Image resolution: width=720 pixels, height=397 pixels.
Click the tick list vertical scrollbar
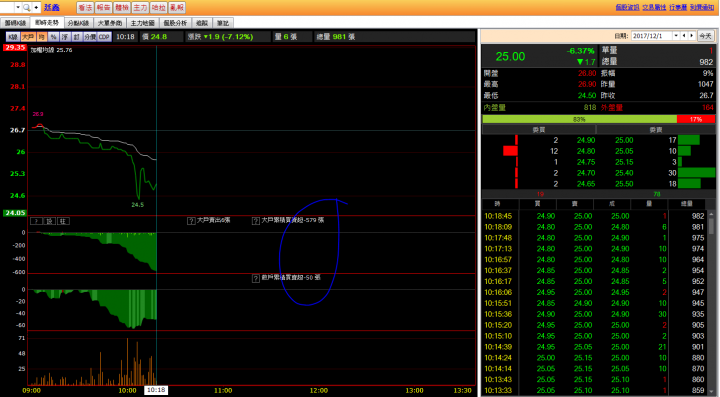711,302
